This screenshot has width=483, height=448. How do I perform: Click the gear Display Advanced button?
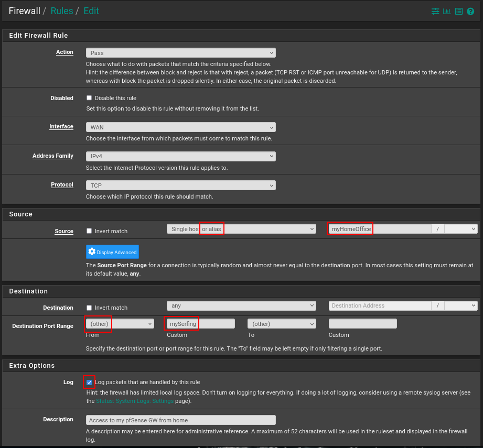112,252
